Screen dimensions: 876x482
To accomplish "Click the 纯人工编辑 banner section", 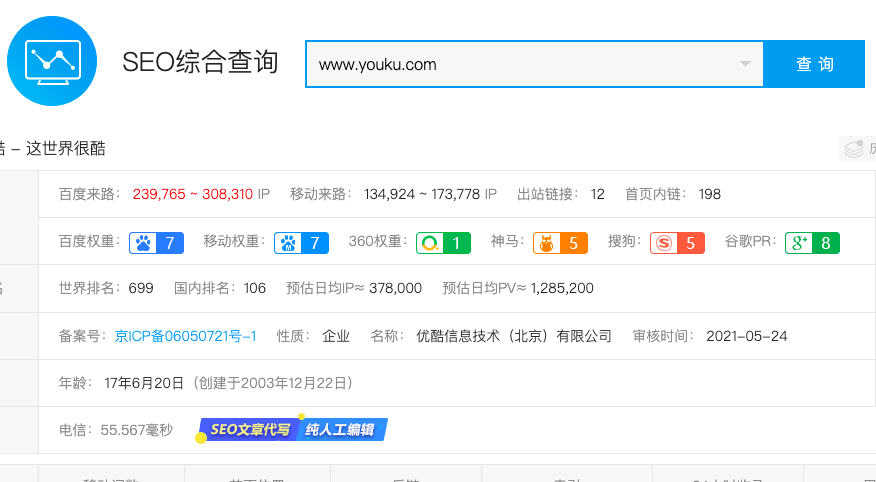I will [x=342, y=429].
